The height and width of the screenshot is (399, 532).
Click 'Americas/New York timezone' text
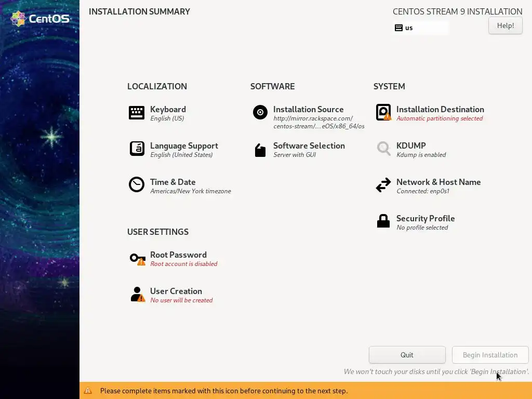pos(190,191)
